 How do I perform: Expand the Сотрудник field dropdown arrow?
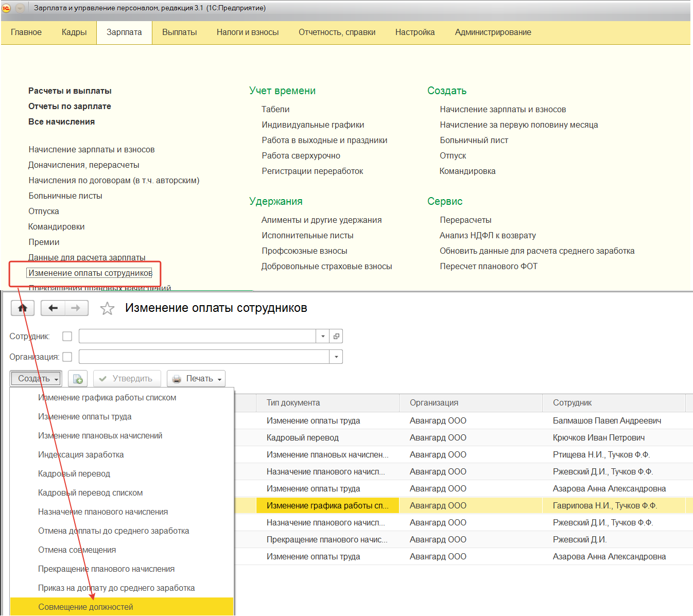coord(323,337)
